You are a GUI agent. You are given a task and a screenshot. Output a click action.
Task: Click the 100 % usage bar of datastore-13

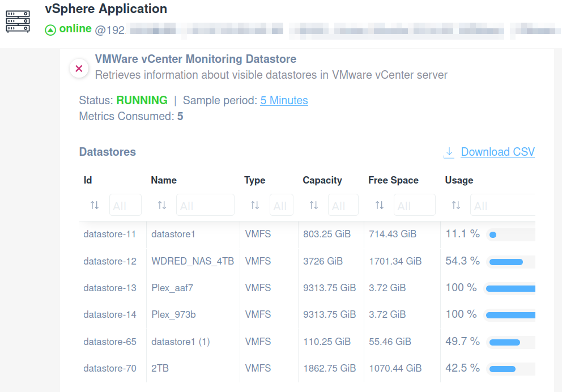pyautogui.click(x=509, y=288)
